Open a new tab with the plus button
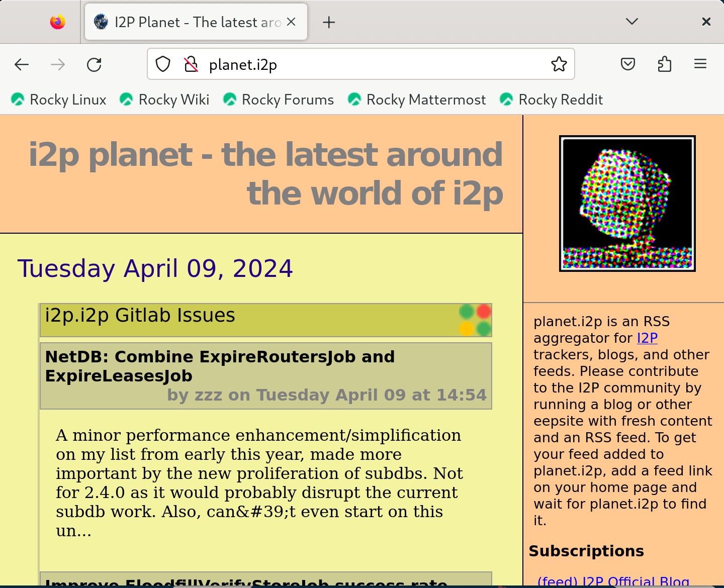The width and height of the screenshot is (724, 588). click(329, 22)
